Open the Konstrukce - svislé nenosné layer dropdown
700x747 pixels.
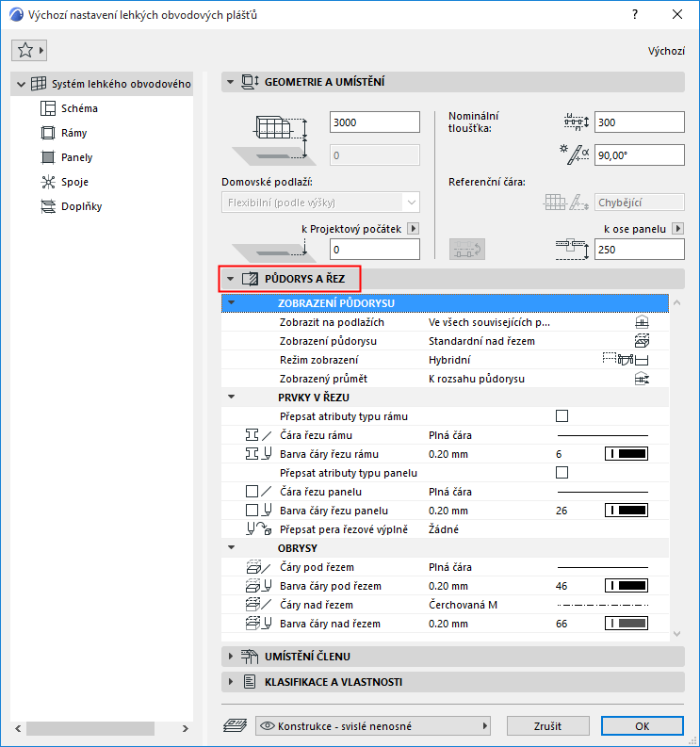point(373,726)
